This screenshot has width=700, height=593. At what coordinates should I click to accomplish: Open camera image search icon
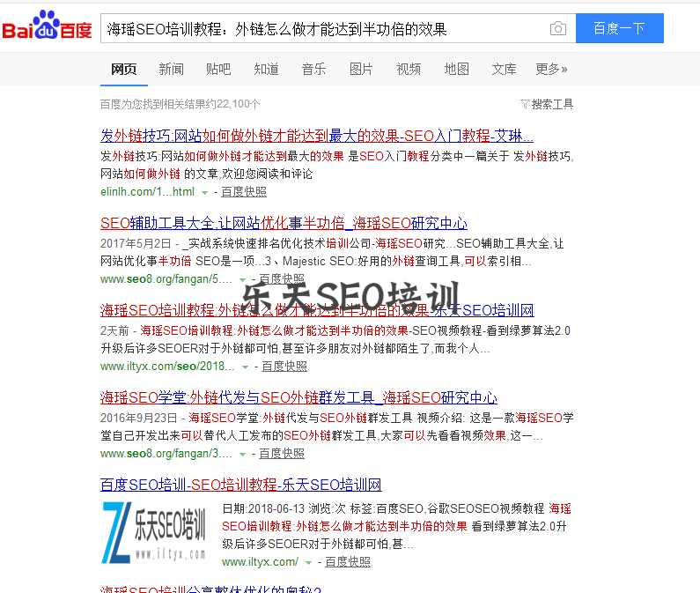(557, 28)
